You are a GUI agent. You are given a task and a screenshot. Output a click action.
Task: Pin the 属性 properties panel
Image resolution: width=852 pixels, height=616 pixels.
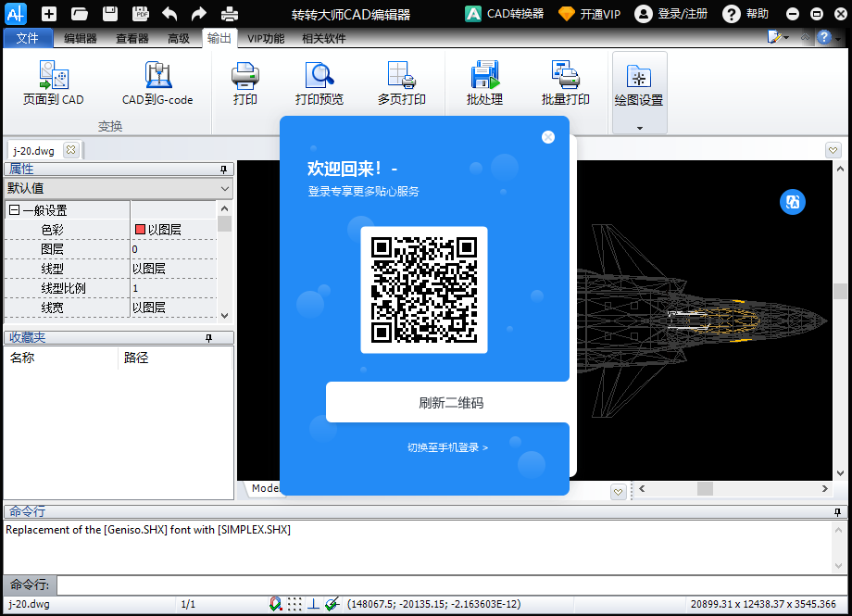pyautogui.click(x=223, y=170)
